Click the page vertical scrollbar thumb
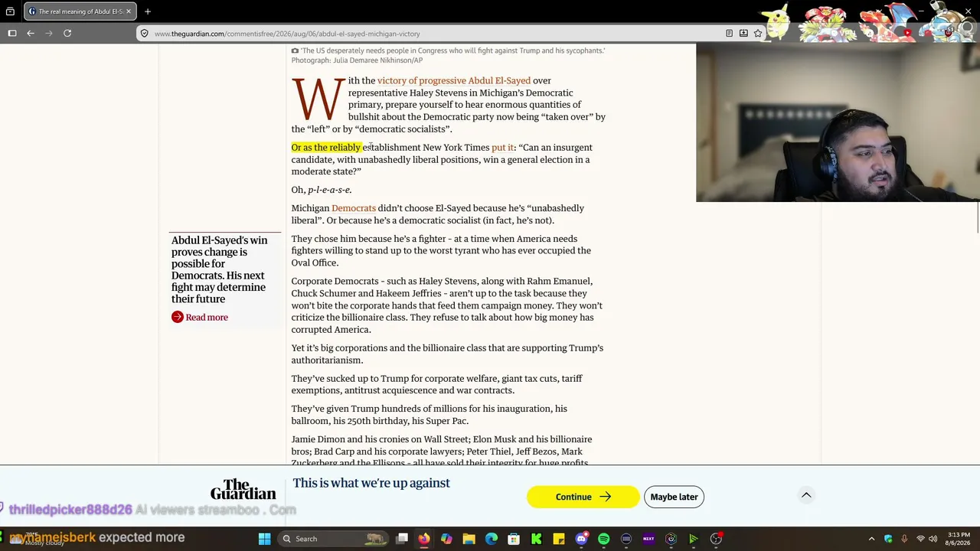 (977, 217)
